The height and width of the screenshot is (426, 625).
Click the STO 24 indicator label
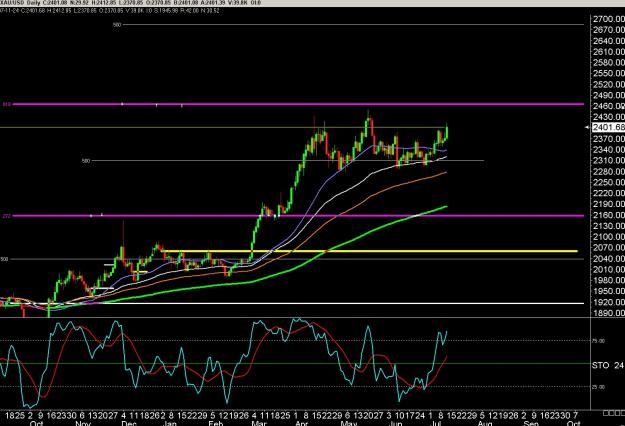point(608,365)
